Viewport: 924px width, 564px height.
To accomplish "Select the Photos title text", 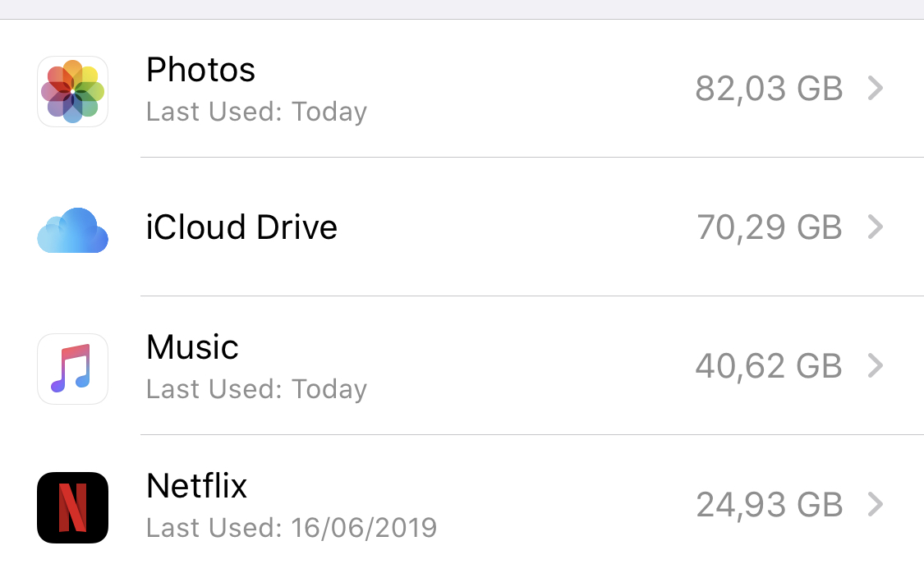I will (x=200, y=70).
